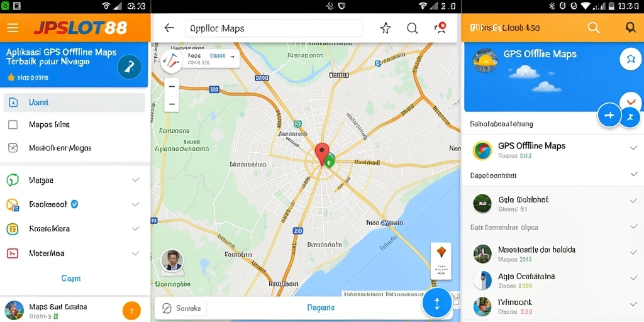Click the Maeatotetiv dor helokia thumbnail

(482, 254)
